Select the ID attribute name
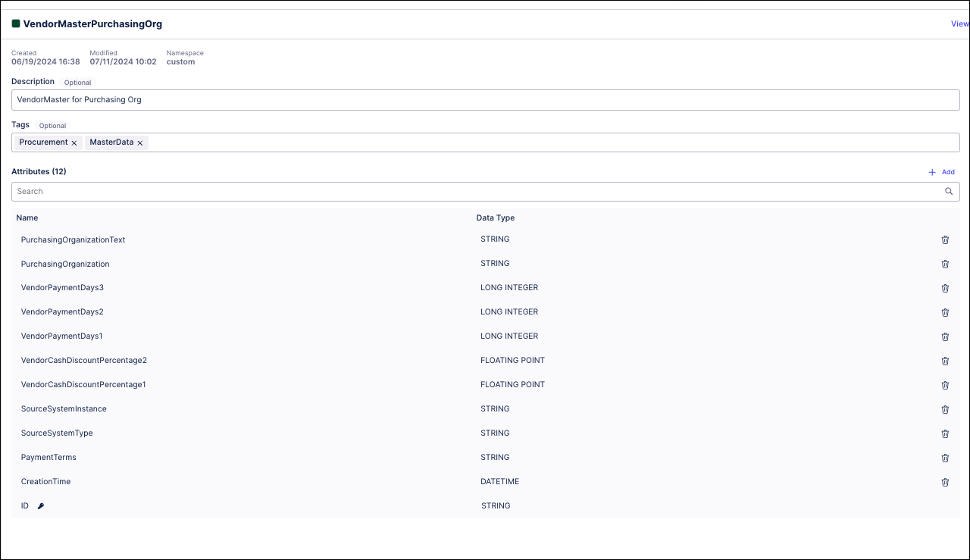 click(x=25, y=505)
